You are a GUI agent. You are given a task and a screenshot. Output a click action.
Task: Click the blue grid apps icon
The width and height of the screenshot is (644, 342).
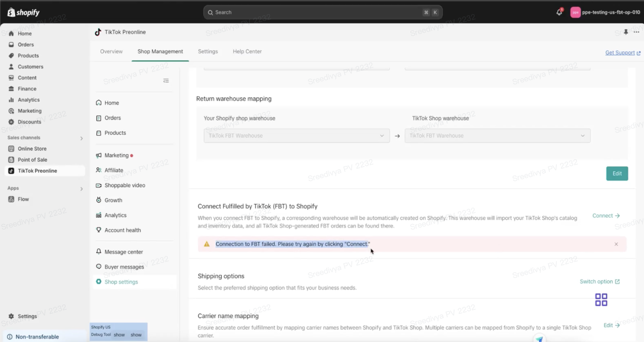click(x=601, y=300)
